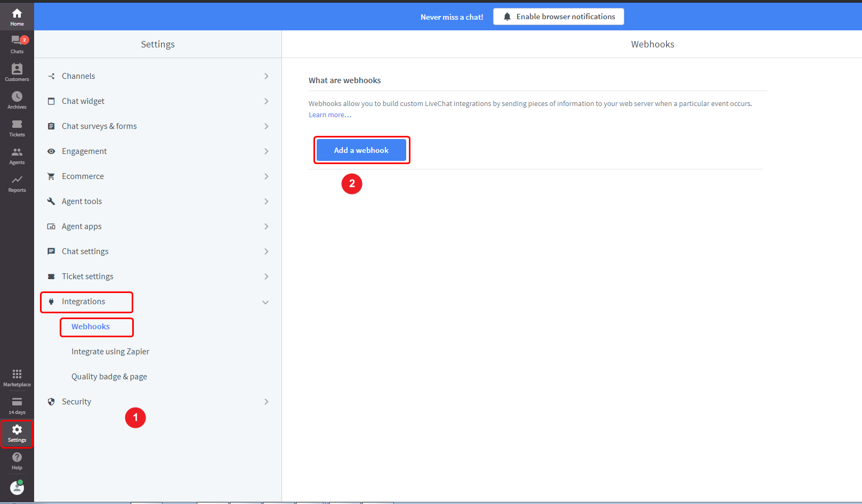Click the What are webhooks heading

click(345, 80)
